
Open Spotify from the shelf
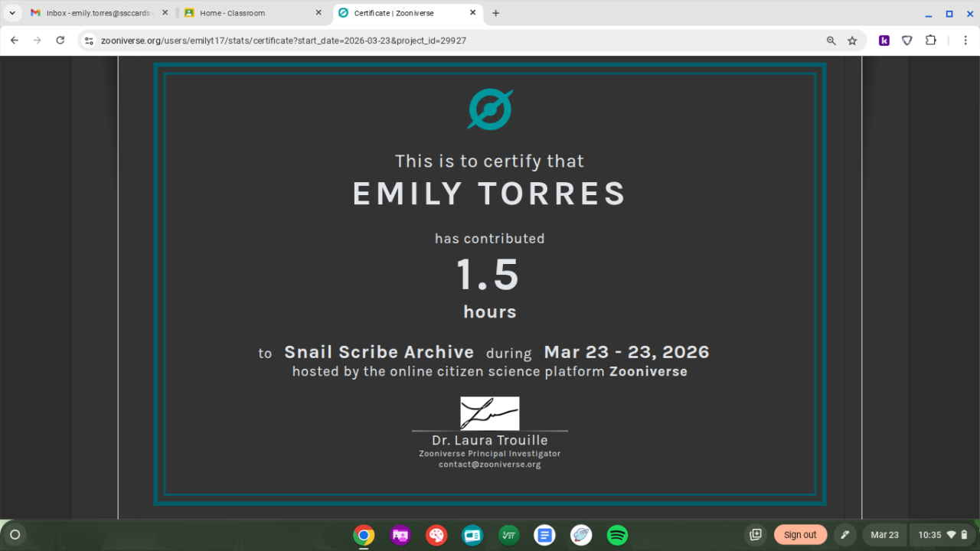click(x=617, y=535)
